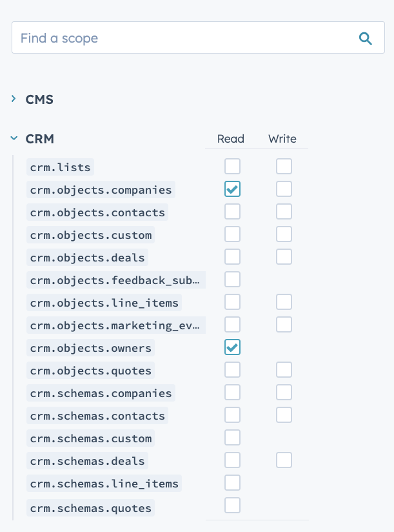Click the Write column header

click(x=282, y=139)
